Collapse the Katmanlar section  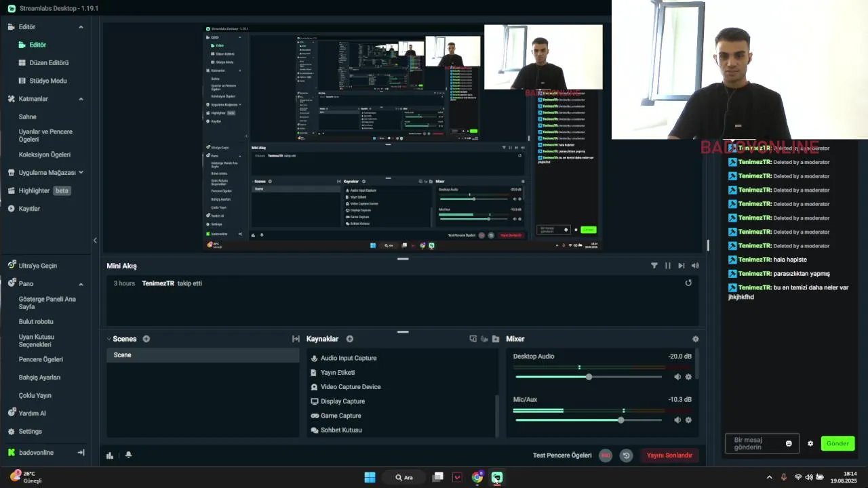(81, 99)
